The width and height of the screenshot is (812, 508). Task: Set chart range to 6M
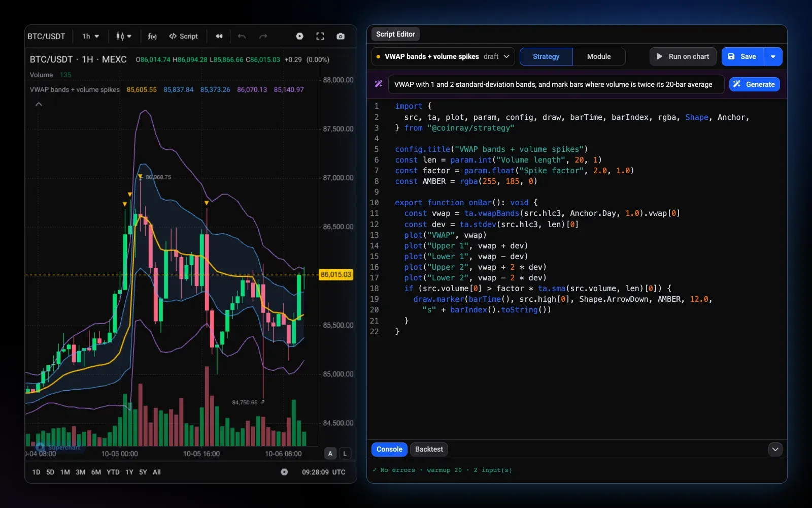96,472
